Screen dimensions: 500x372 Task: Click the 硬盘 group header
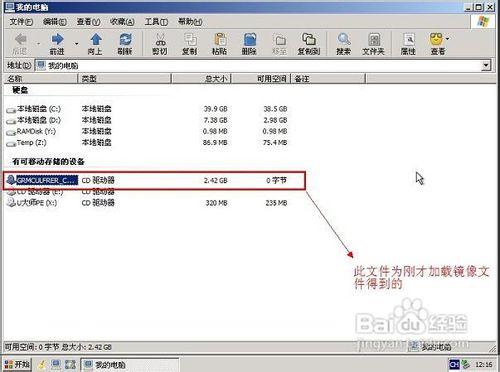20,90
